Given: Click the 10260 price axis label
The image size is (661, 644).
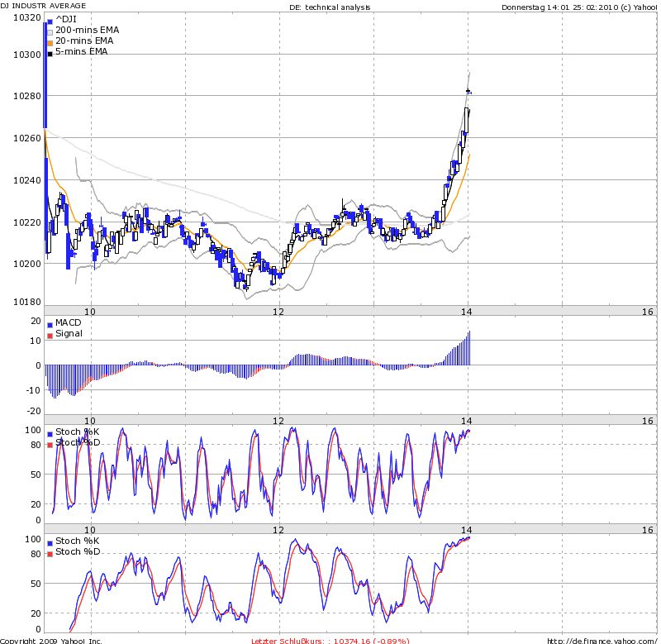Looking at the screenshot, I should point(27,138).
